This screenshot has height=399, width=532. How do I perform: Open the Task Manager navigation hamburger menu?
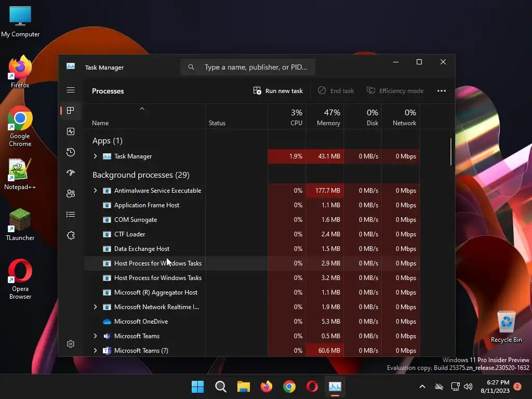point(71,90)
